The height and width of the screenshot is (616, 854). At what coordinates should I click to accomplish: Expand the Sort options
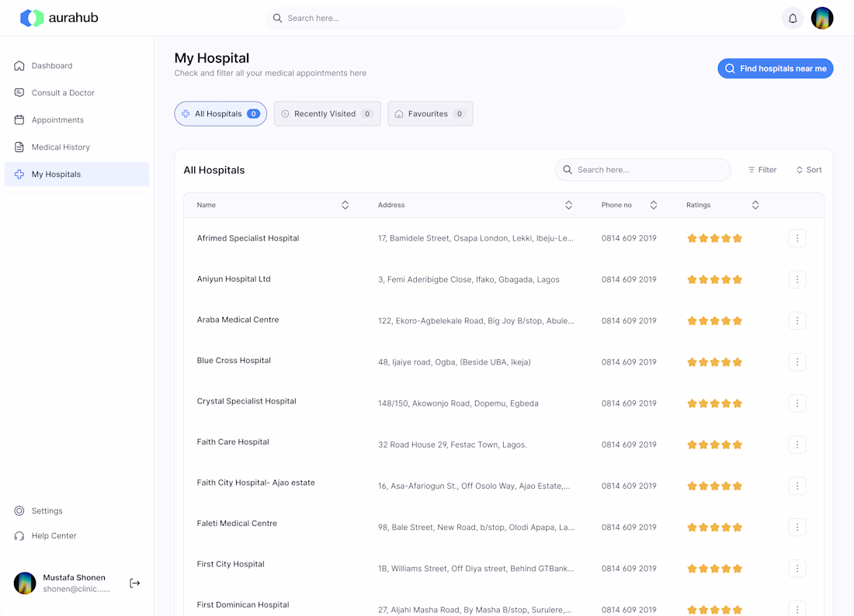(x=809, y=170)
